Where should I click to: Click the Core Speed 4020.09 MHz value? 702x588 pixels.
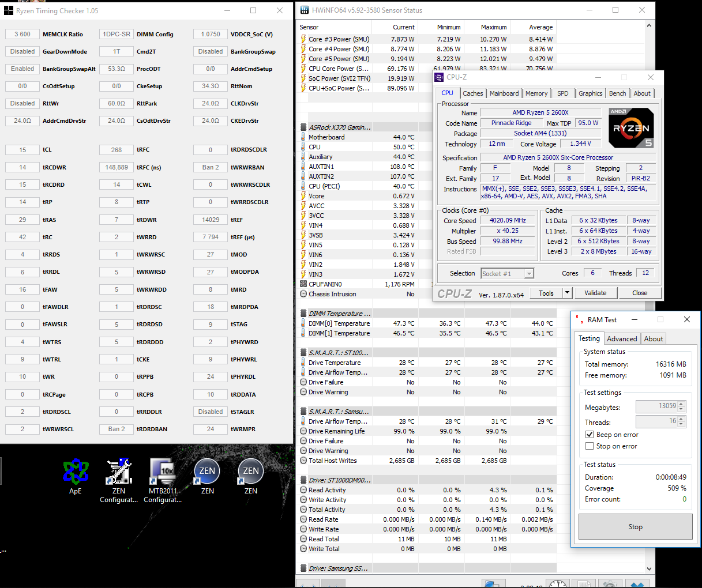point(508,220)
